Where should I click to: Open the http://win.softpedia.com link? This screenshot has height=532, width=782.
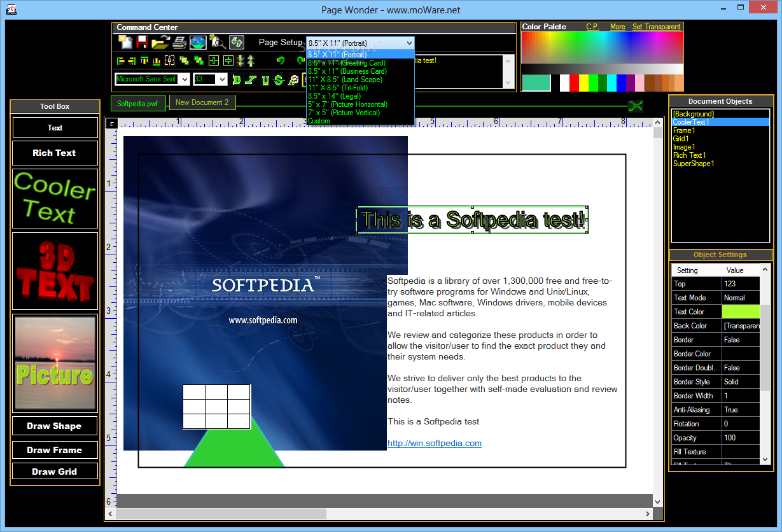435,444
